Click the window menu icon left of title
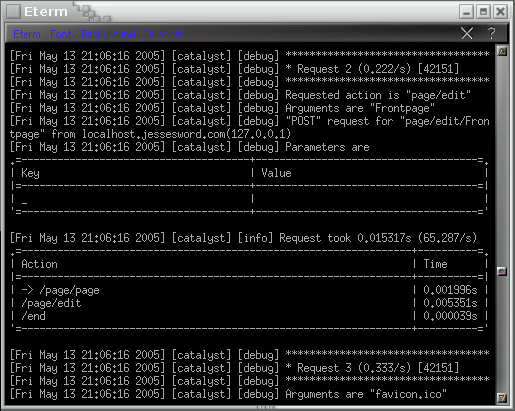Screen dimensions: 515x411 pos(14,12)
